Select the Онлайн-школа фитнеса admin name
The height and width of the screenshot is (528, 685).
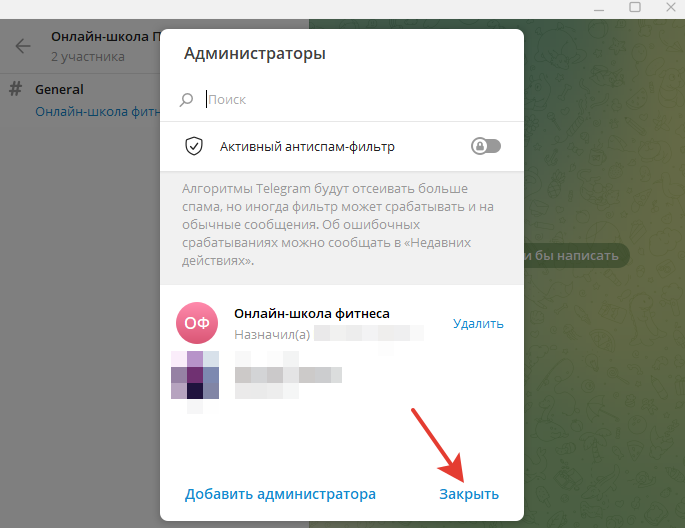click(x=311, y=313)
